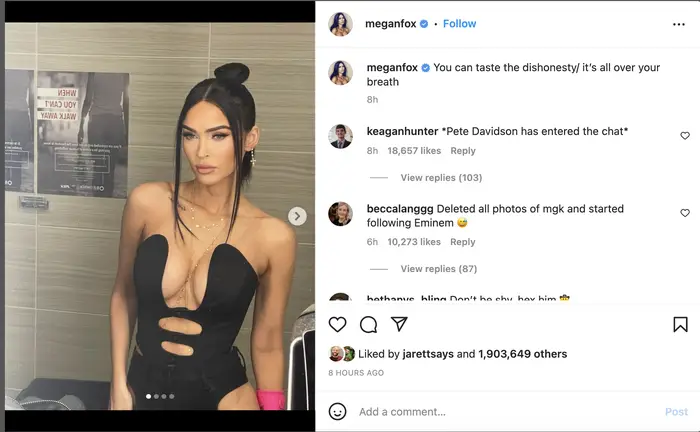Image resolution: width=700 pixels, height=432 pixels.
Task: Like the post with the heart icon
Action: click(x=338, y=324)
